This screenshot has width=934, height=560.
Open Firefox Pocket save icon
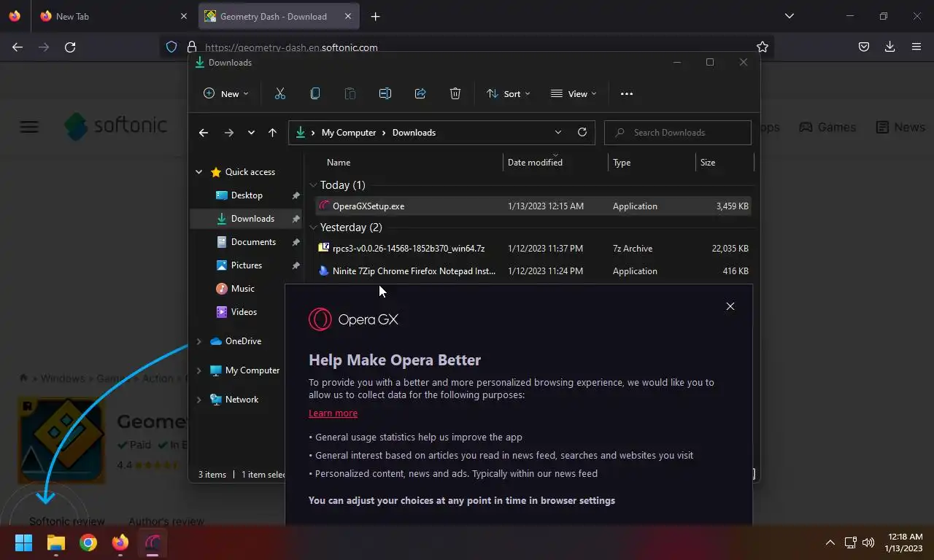coord(864,47)
